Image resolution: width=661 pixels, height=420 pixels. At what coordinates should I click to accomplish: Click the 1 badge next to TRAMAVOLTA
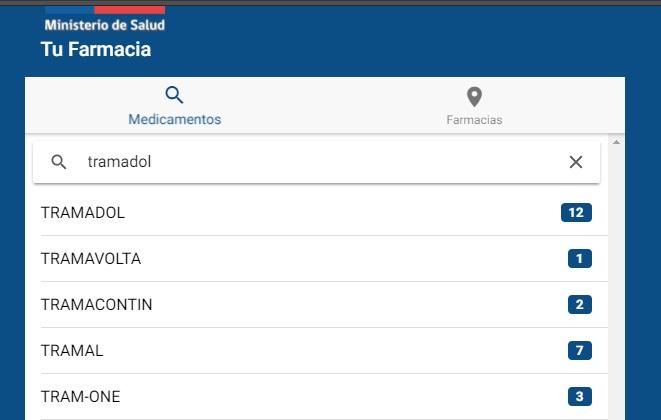(580, 258)
